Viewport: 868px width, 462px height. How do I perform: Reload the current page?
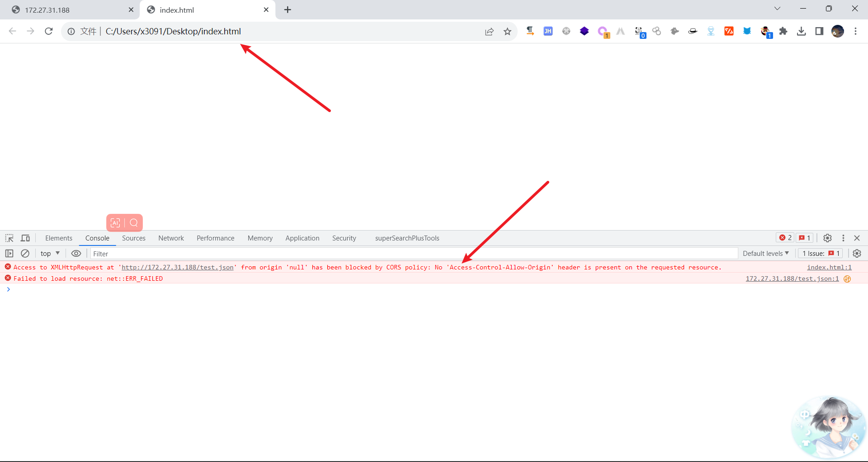tap(49, 31)
